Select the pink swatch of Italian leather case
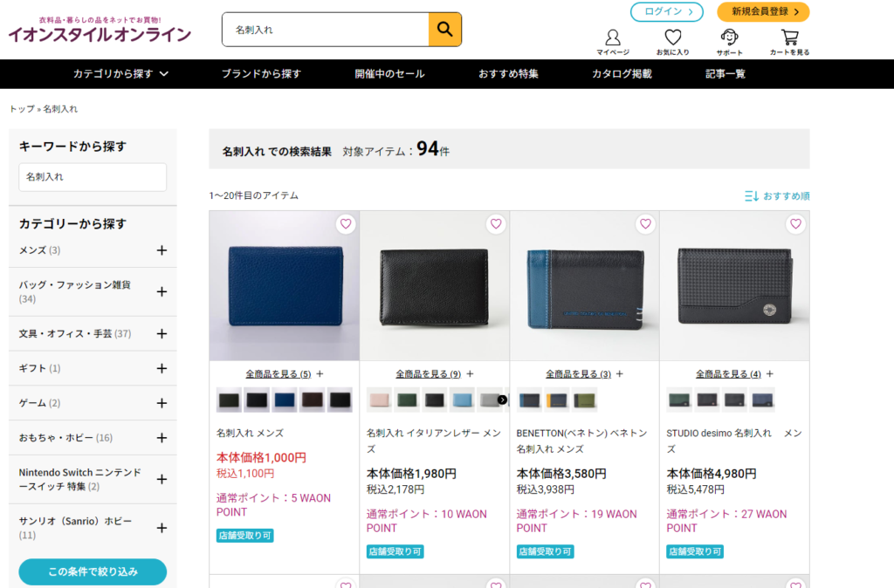The height and width of the screenshot is (588, 894). (379, 400)
